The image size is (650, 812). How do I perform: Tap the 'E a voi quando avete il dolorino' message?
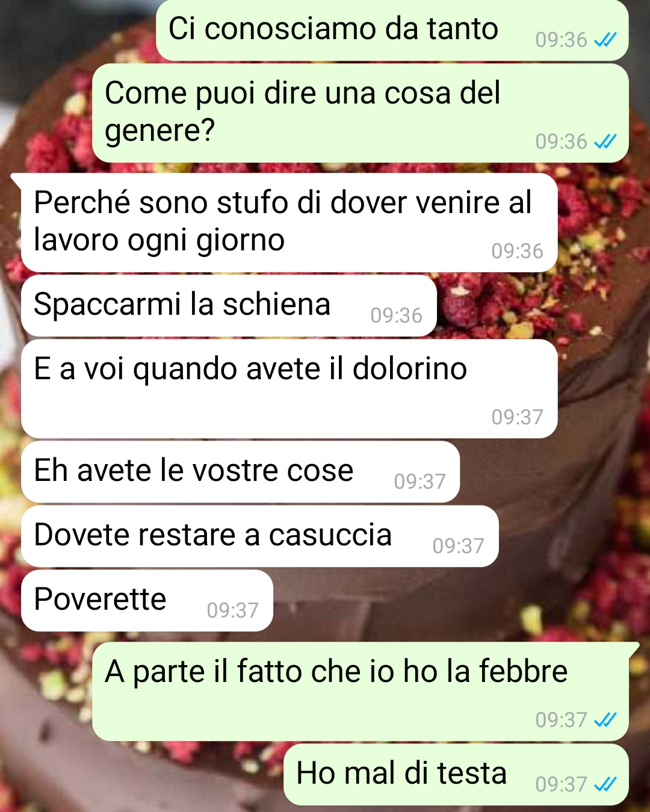pos(289,389)
